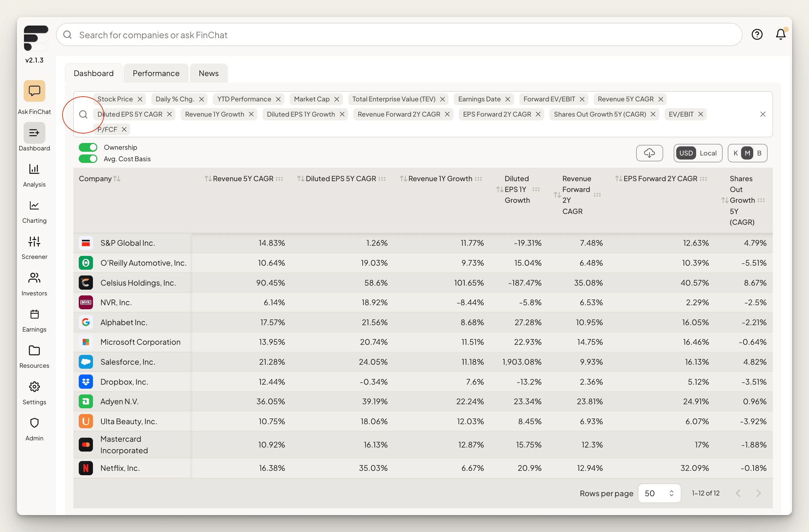Click the 1,903.08% Salesforce EPS growth value

pyautogui.click(x=522, y=362)
